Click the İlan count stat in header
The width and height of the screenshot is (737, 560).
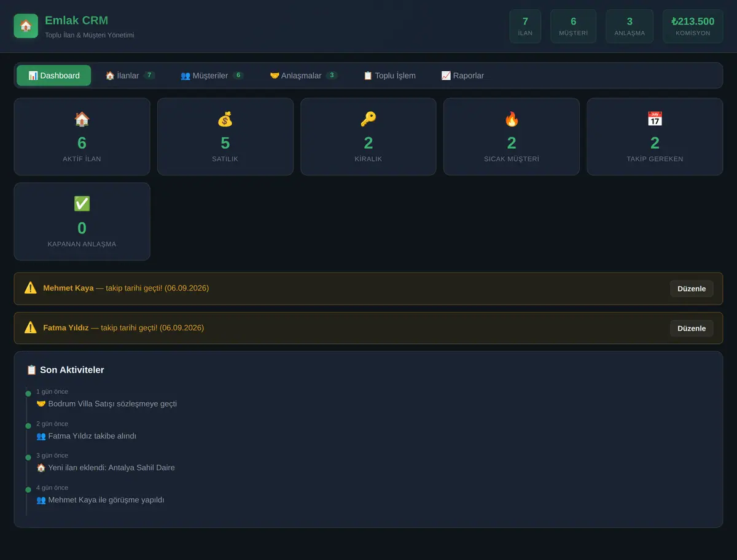[525, 26]
